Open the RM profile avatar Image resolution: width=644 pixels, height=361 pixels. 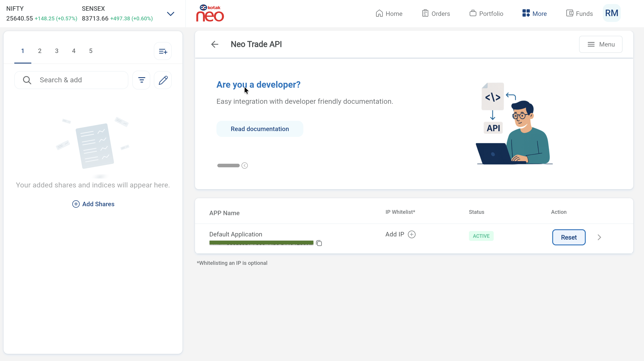coord(612,13)
